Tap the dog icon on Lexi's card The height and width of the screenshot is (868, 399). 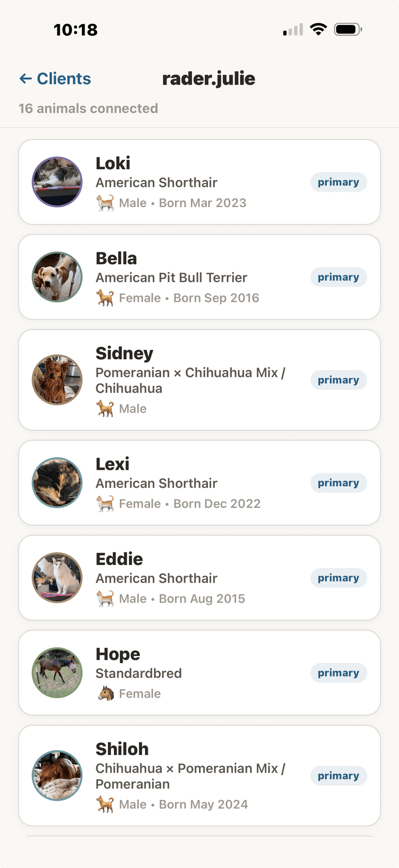pyautogui.click(x=105, y=503)
